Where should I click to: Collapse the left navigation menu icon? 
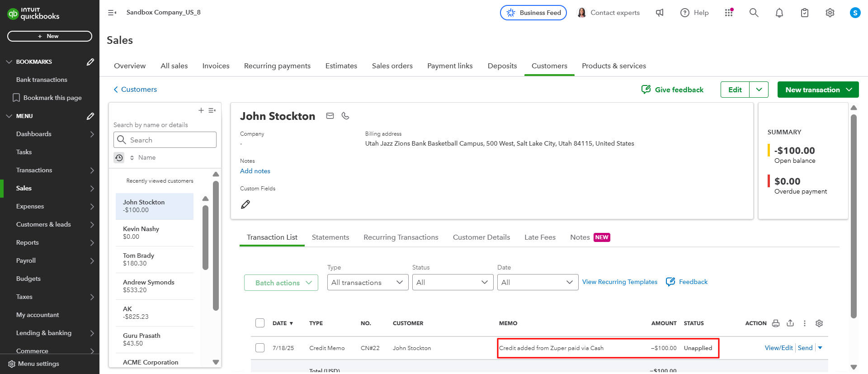(112, 13)
